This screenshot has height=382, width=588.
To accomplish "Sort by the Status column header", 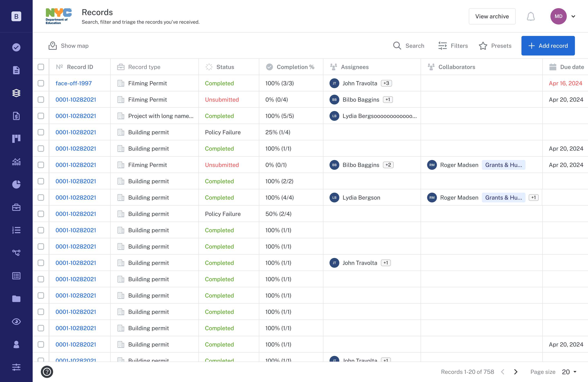I will click(x=225, y=67).
